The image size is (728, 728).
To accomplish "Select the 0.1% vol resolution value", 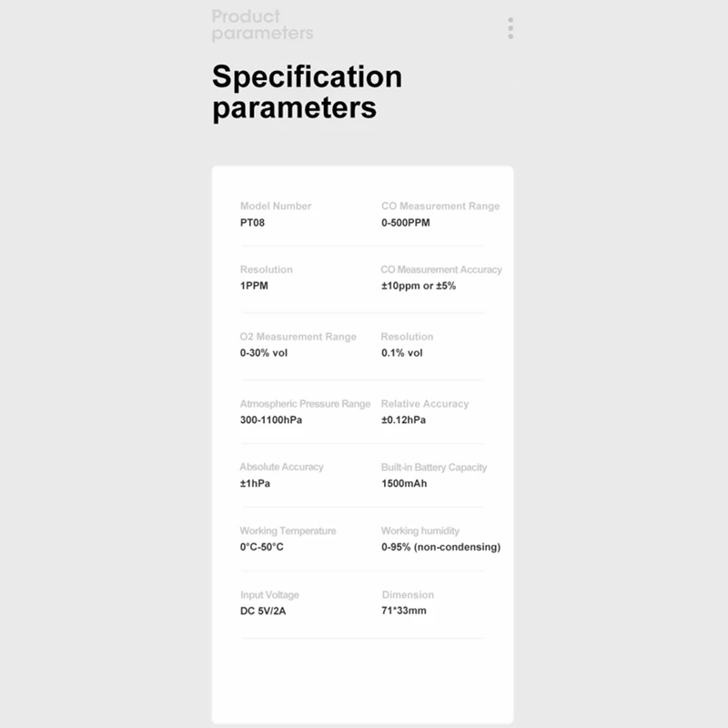I will (402, 353).
